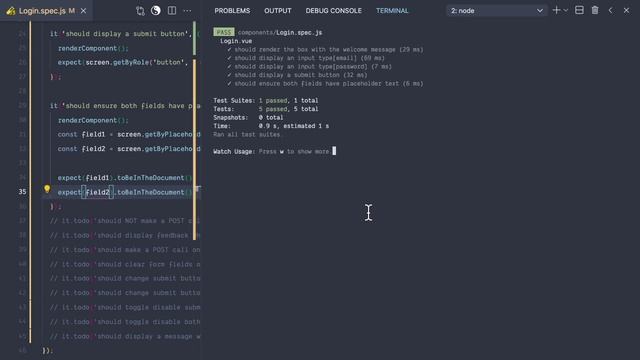Image resolution: width=640 pixels, height=360 pixels.
Task: Click 'should render the box with the welcome message' result
Action: [x=325, y=49]
